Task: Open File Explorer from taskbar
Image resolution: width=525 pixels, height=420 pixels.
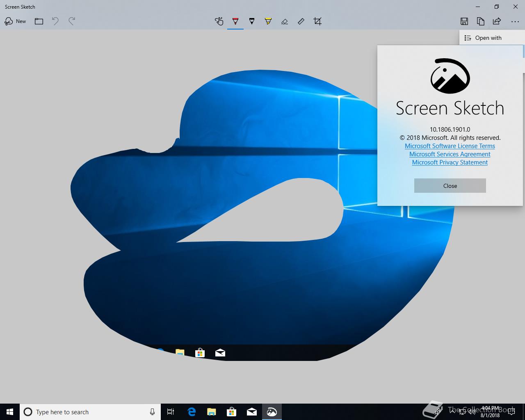Action: click(x=212, y=412)
